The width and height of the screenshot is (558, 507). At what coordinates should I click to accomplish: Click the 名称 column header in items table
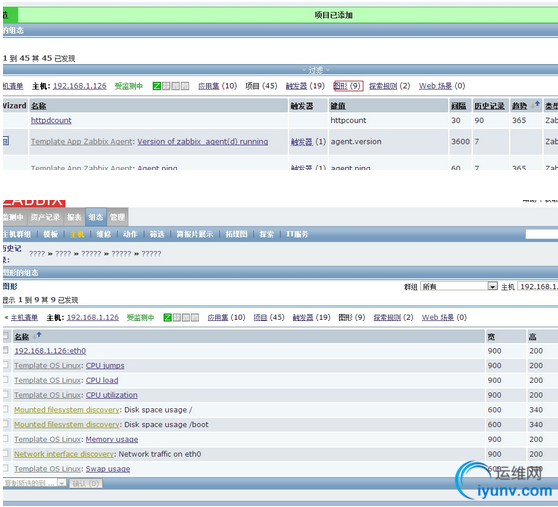pyautogui.click(x=38, y=106)
